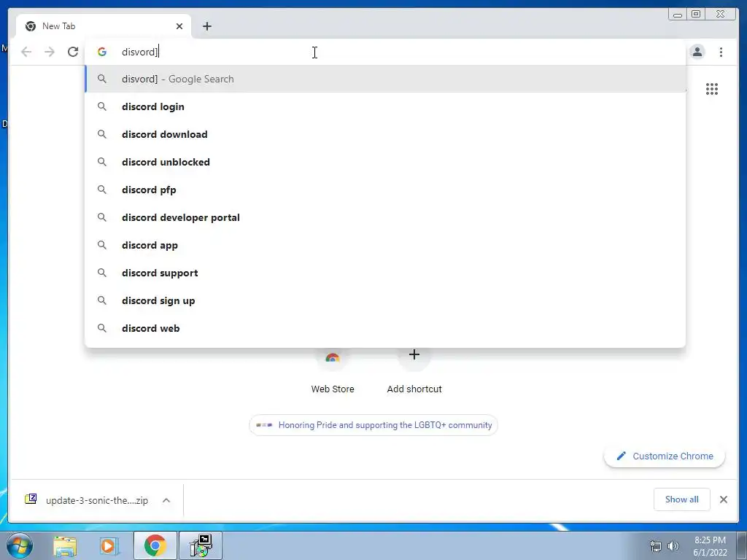Click the Google G icon in address bar
The height and width of the screenshot is (560, 747).
pos(102,52)
